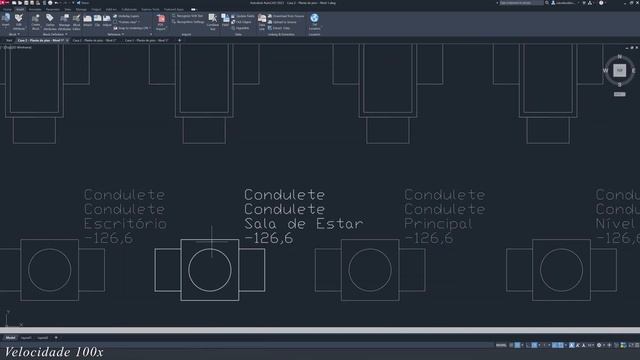Click Upload to Source

[282, 22]
